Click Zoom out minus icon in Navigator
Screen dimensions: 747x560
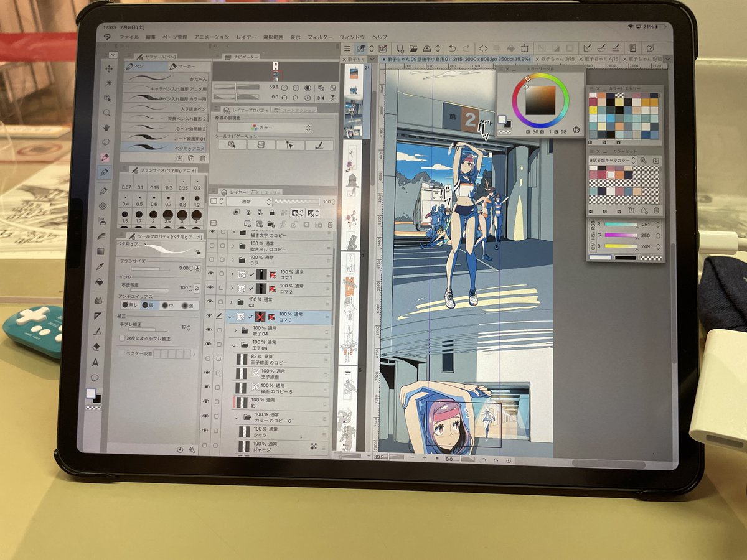point(285,88)
